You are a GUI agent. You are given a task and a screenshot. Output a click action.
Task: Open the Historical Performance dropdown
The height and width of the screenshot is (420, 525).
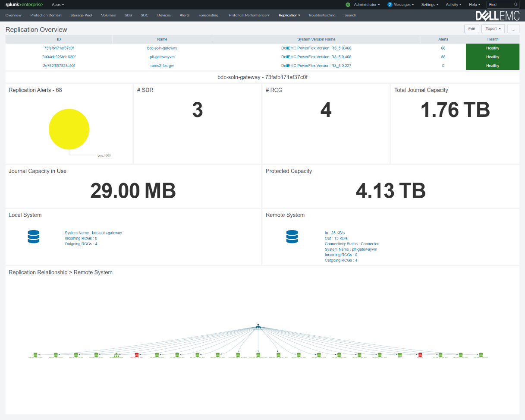pos(249,15)
